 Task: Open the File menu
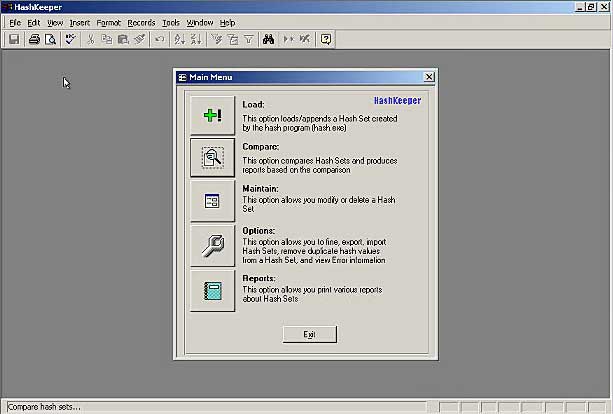point(15,23)
